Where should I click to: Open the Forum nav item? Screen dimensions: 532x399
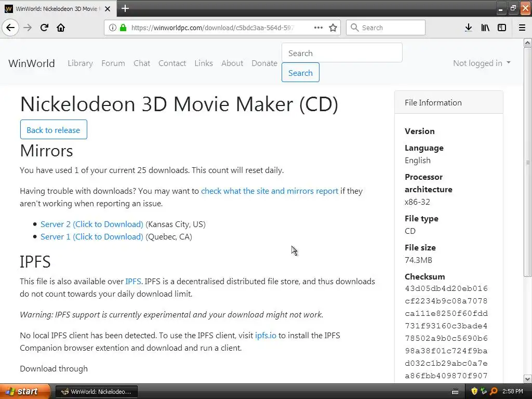pyautogui.click(x=113, y=63)
